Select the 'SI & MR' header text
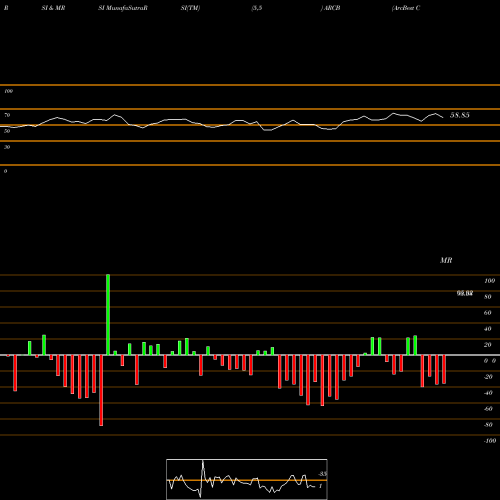Image resolution: width=500 pixels, height=500 pixels. click(x=53, y=8)
